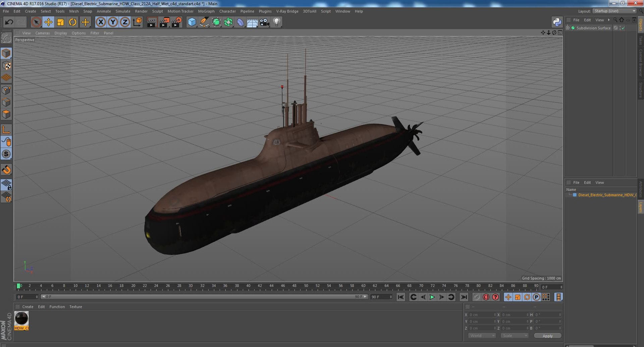Enable Model mode in left palette
This screenshot has height=347, width=644.
(6, 53)
